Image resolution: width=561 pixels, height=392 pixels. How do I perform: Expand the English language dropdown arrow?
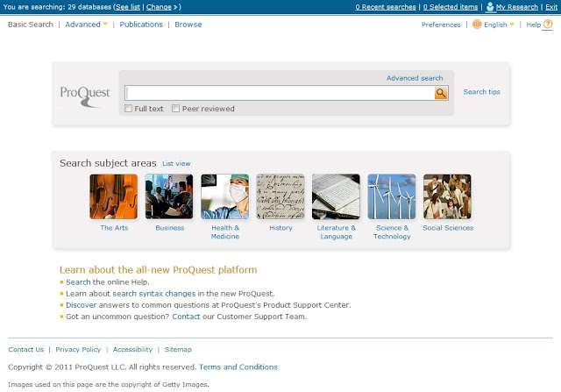tap(512, 25)
